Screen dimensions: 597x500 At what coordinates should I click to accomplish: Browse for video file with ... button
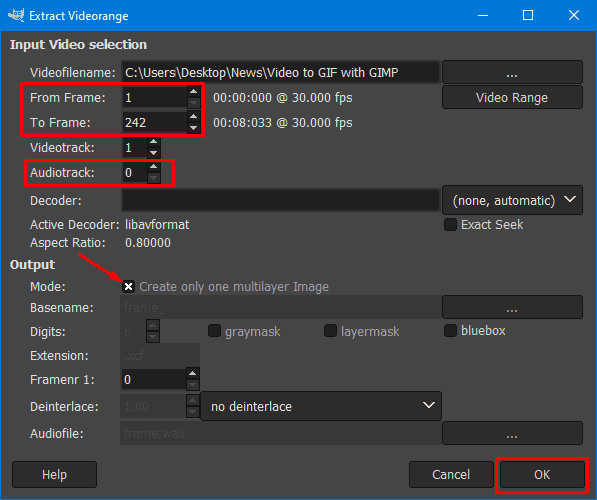[x=512, y=72]
